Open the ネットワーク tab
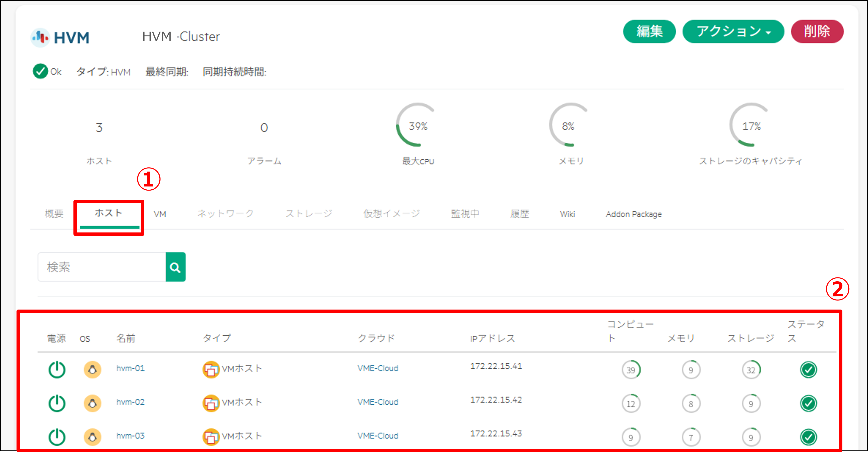 tap(225, 214)
